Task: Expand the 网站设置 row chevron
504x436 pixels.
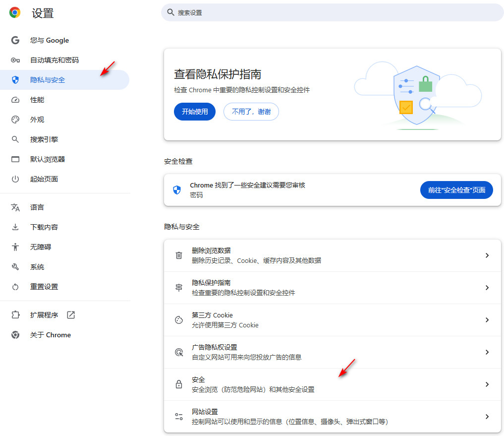Action: 487,416
